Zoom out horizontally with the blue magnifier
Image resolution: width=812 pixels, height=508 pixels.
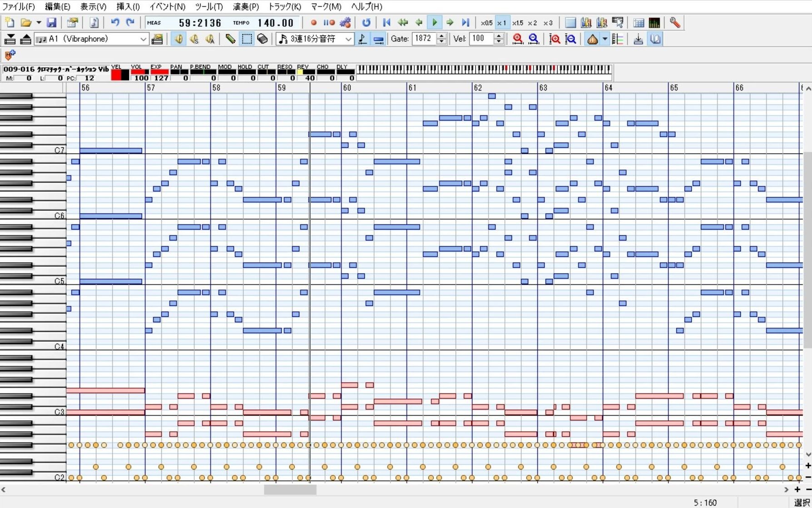coord(534,39)
